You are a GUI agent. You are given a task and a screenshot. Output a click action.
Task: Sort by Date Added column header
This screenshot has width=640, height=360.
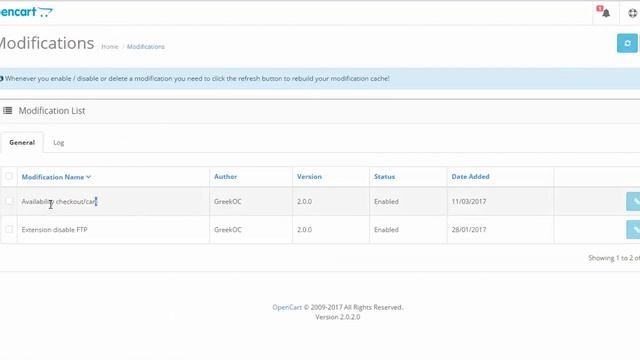click(470, 176)
